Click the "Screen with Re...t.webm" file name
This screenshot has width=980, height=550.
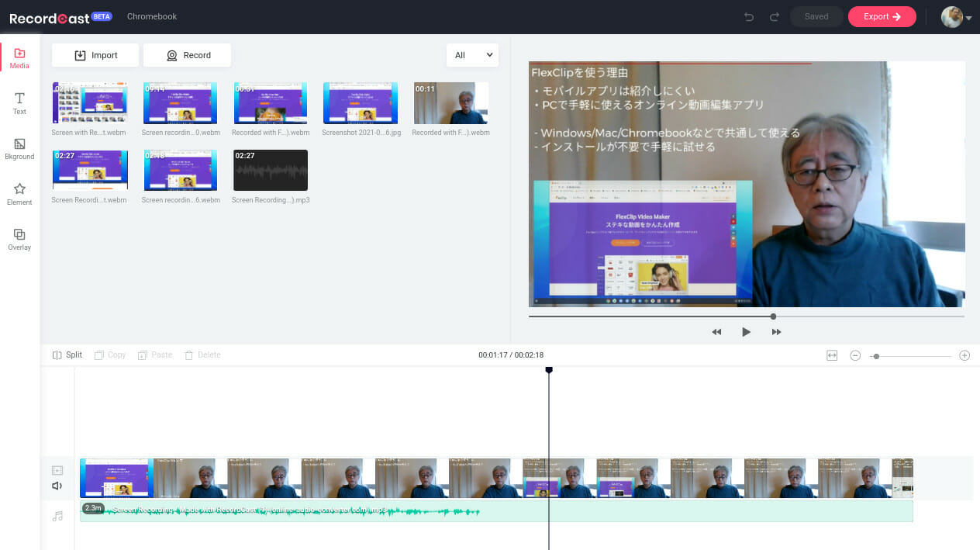point(89,133)
